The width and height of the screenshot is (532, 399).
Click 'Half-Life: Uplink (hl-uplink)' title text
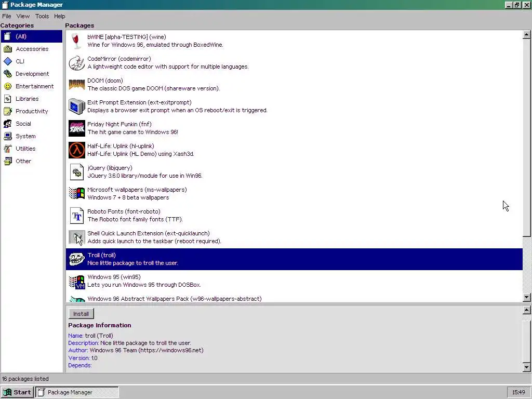click(121, 146)
